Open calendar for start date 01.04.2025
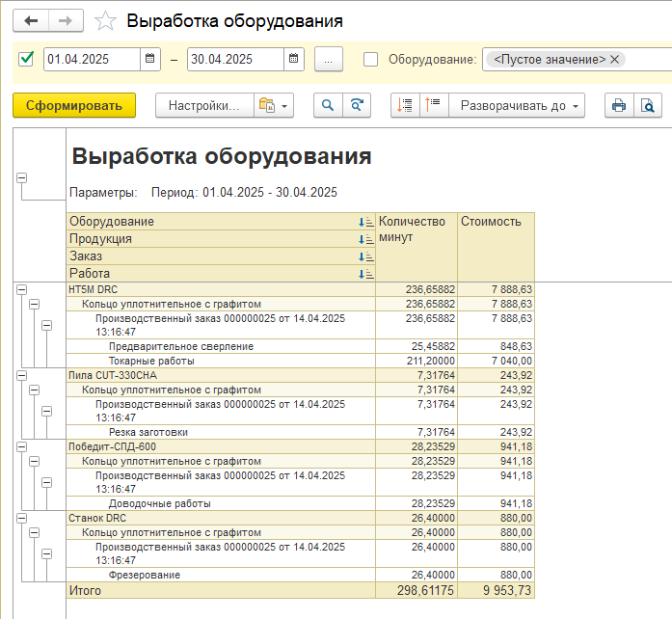The width and height of the screenshot is (672, 619). (150, 59)
